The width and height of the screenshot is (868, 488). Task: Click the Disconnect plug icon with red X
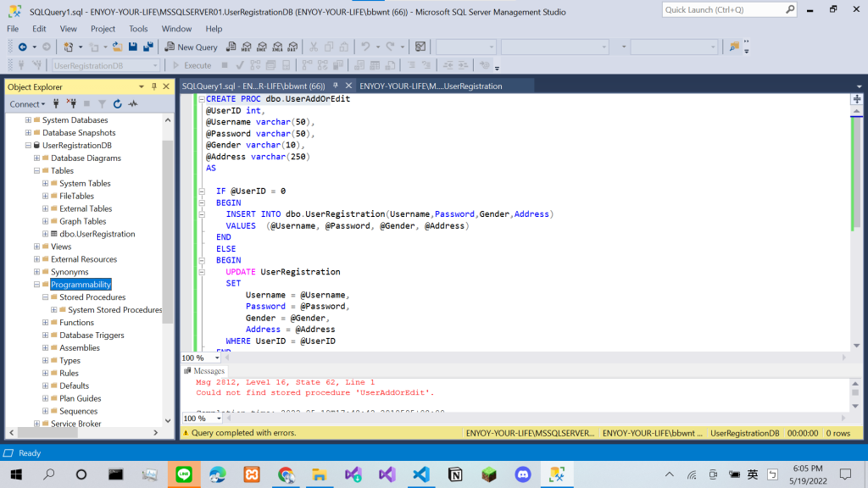pos(71,103)
